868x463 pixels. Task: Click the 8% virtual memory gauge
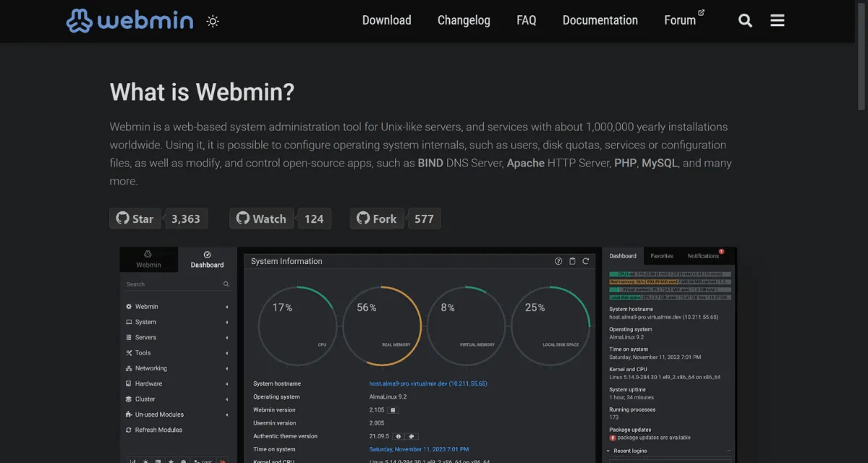pos(467,325)
